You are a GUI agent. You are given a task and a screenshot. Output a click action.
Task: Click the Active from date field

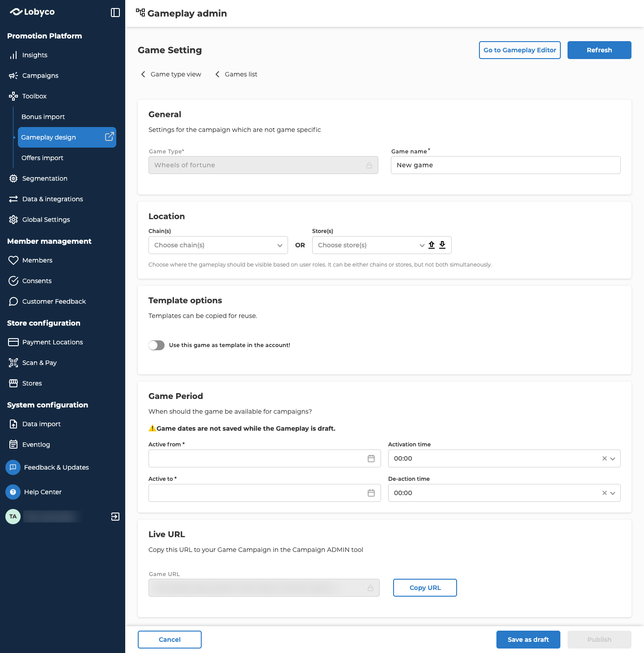tap(265, 458)
